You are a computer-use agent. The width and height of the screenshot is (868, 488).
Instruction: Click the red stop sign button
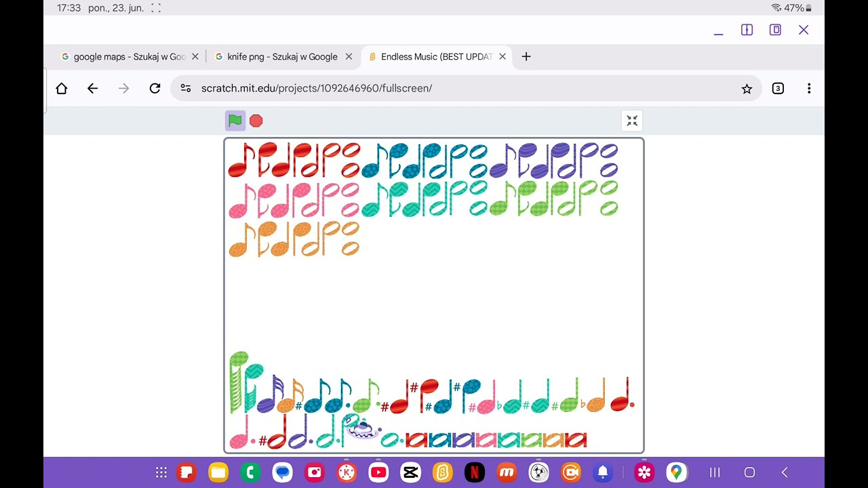click(x=256, y=121)
